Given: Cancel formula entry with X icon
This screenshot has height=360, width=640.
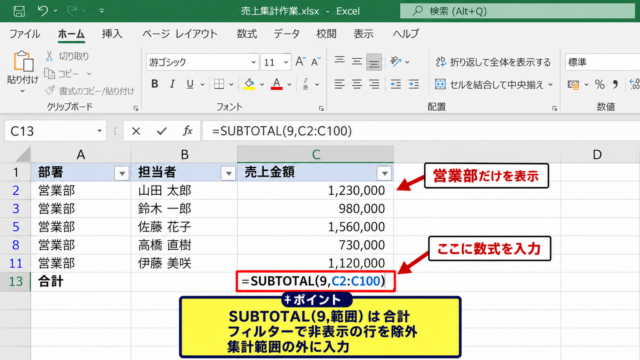Looking at the screenshot, I should coord(136,131).
